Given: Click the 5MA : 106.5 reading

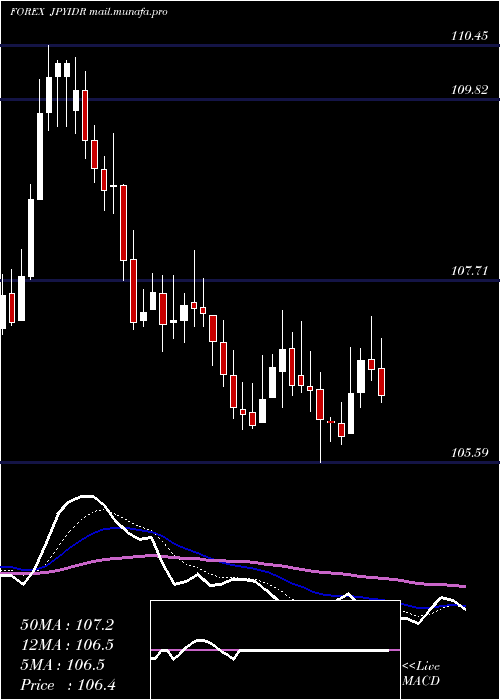Looking at the screenshot, I should tap(62, 665).
